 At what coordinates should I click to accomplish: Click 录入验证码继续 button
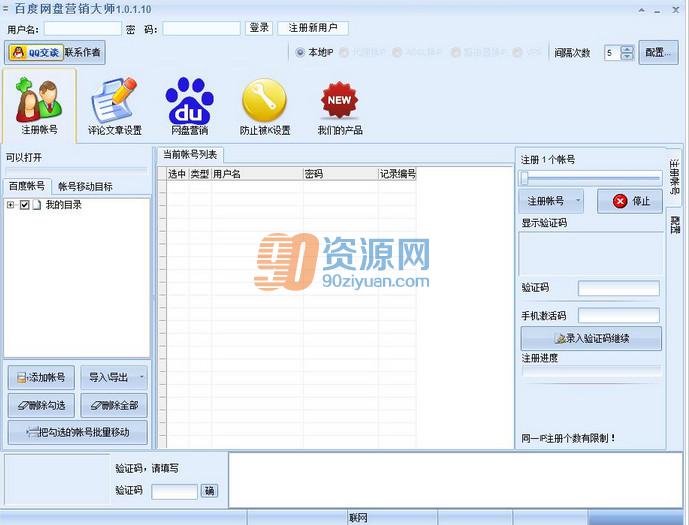click(x=591, y=338)
